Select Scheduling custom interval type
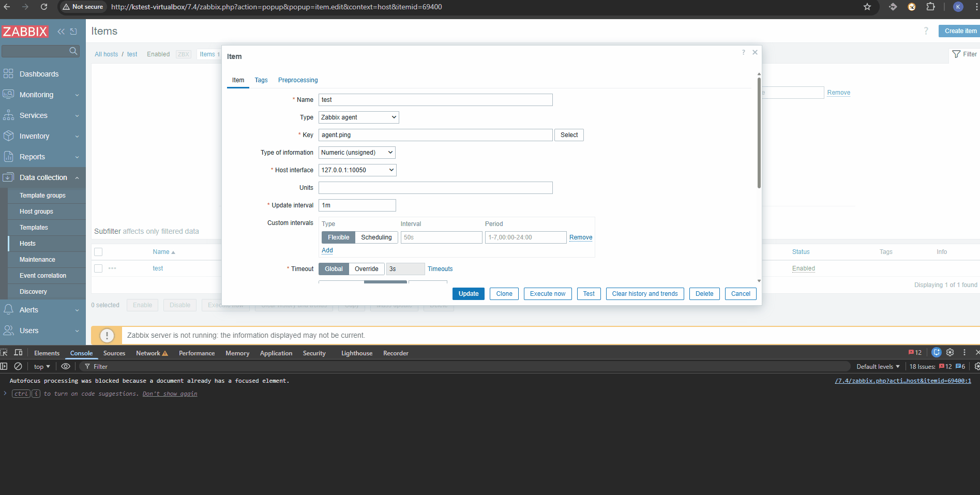Screen dimensions: 980x495 (x=376, y=237)
